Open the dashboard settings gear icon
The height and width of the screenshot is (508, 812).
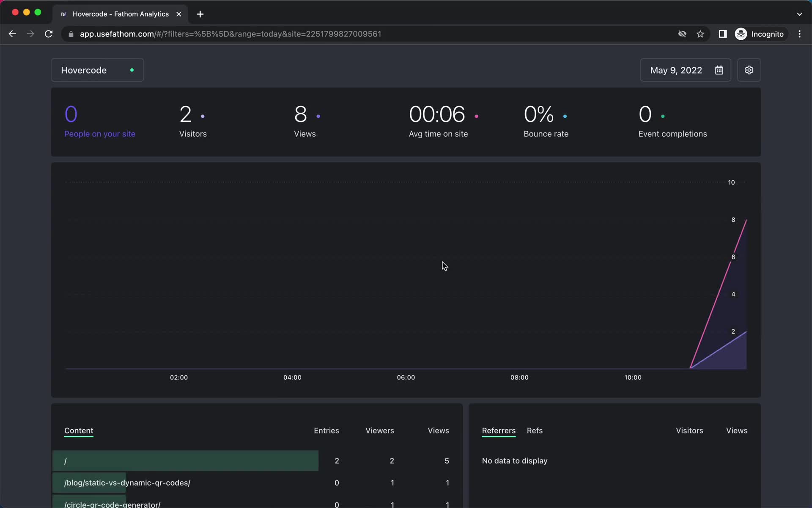[749, 70]
